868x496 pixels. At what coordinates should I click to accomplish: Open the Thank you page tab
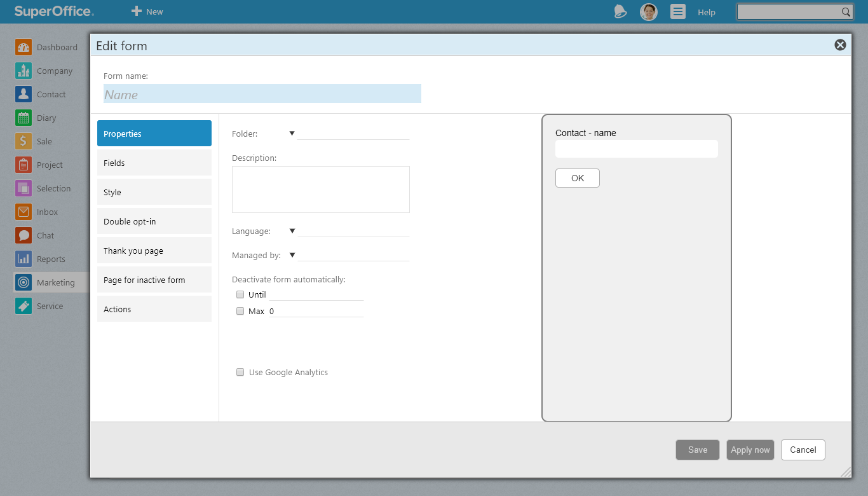click(154, 251)
